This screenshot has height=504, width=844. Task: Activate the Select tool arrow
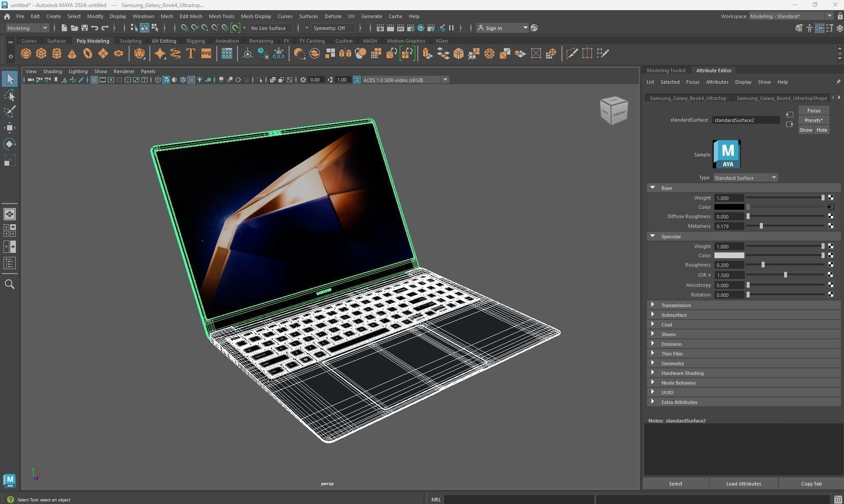(x=10, y=79)
